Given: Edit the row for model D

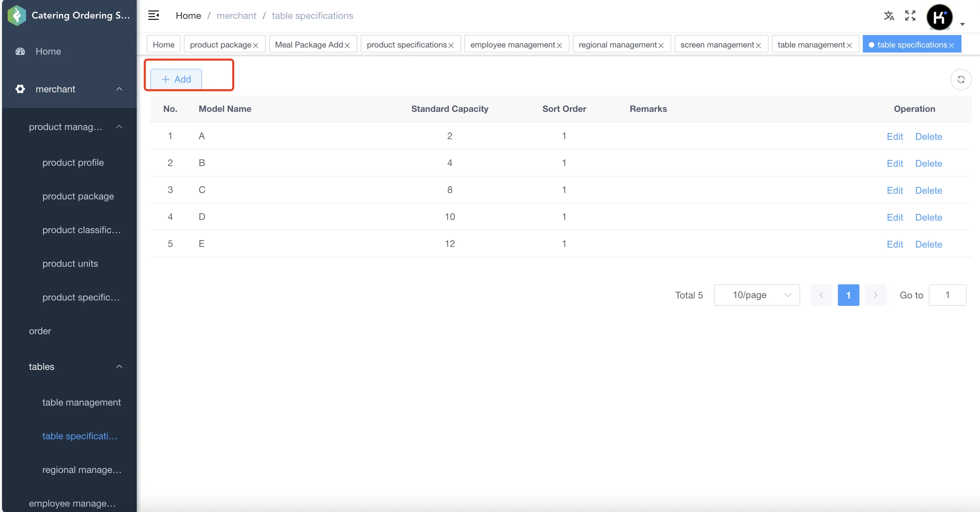Looking at the screenshot, I should coord(895,218).
